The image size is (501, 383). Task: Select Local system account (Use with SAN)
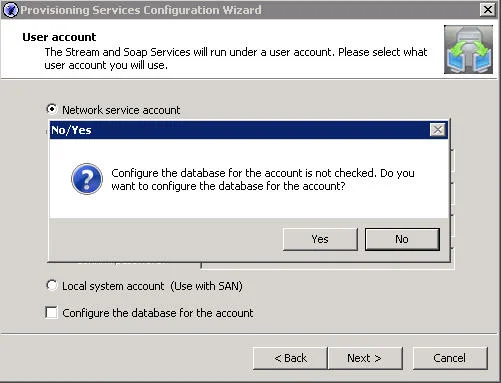pos(51,285)
